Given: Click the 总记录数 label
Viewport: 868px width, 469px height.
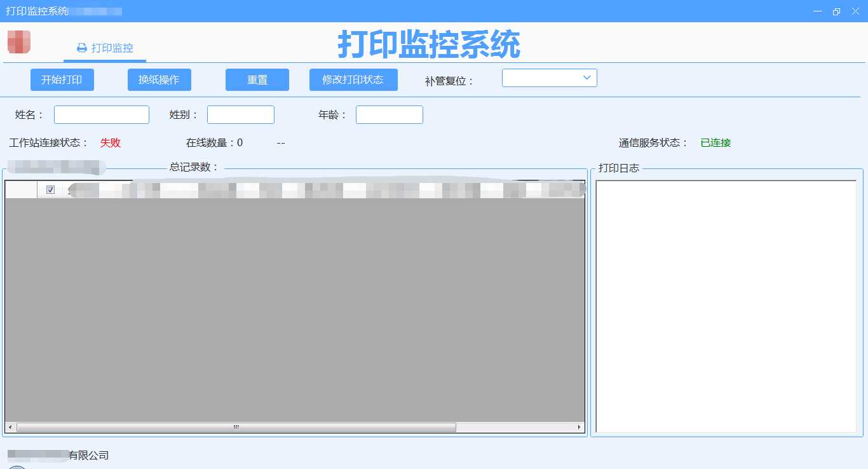Looking at the screenshot, I should click(x=194, y=167).
